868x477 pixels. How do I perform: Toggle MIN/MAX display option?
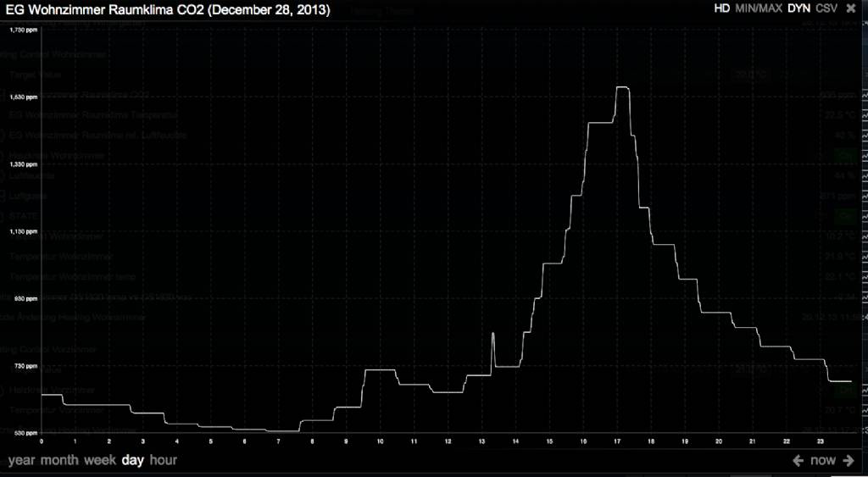(x=759, y=8)
